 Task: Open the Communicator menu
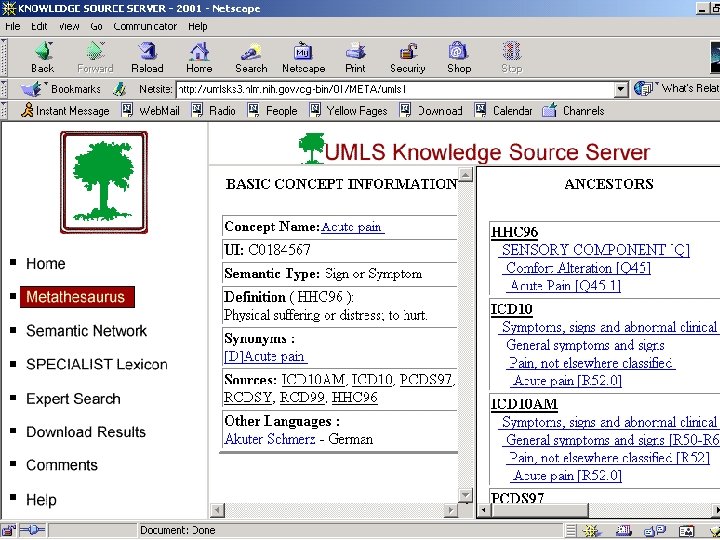[x=145, y=27]
